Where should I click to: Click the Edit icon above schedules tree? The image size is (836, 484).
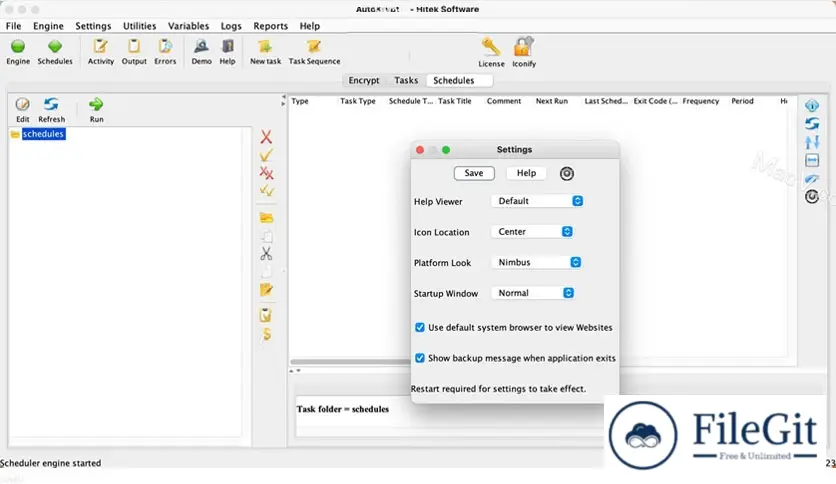(22, 104)
